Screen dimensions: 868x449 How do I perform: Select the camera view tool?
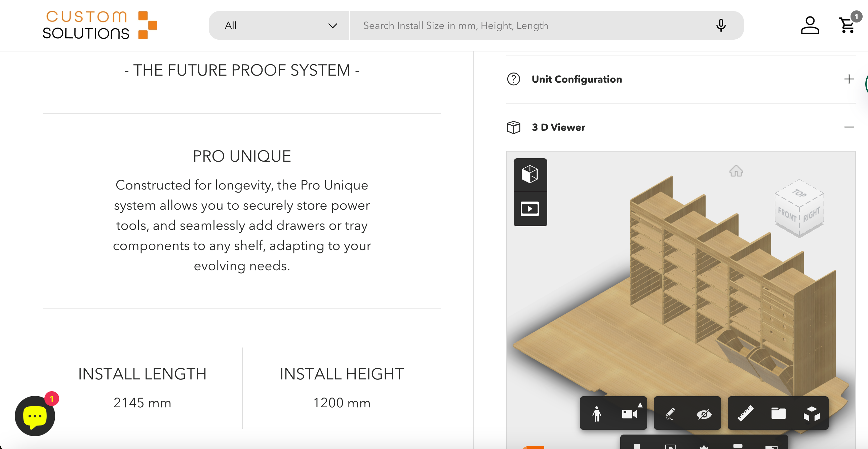click(629, 414)
